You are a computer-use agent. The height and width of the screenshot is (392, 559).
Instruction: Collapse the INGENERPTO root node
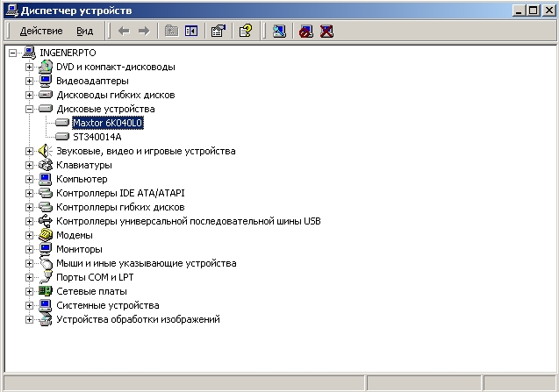click(12, 53)
